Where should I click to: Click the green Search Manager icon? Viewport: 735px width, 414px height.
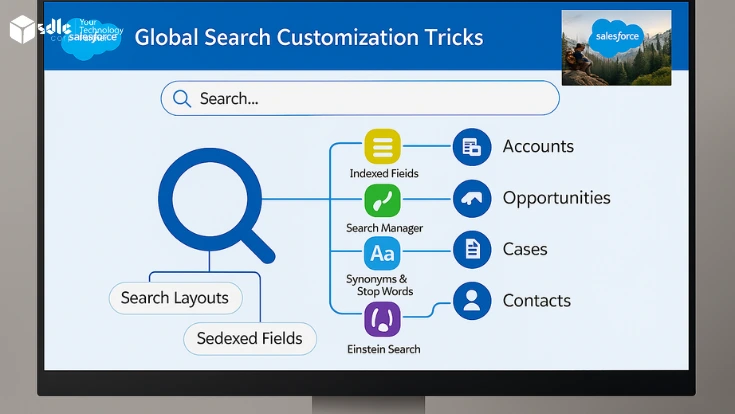[x=382, y=200]
